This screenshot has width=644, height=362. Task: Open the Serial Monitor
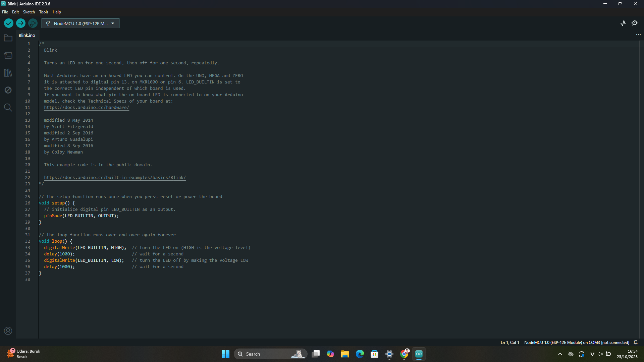[x=635, y=23]
